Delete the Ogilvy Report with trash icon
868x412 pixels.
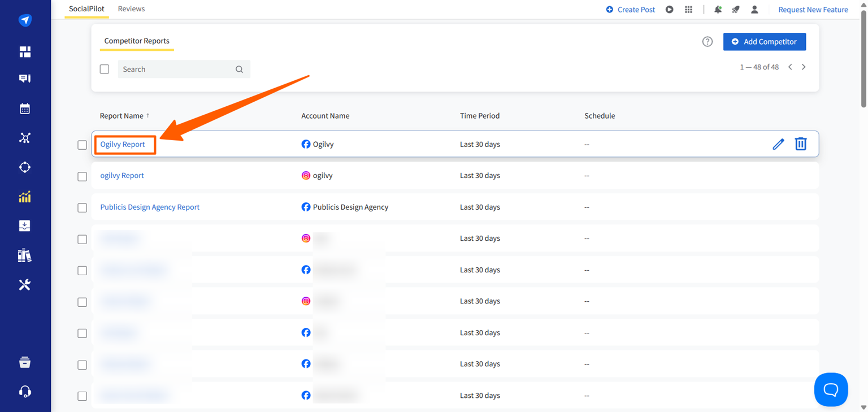coord(801,144)
